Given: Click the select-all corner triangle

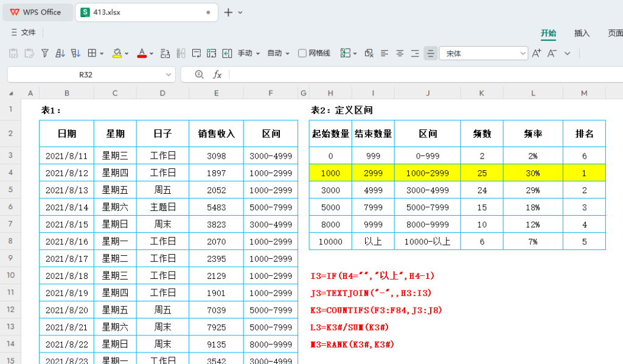Looking at the screenshot, I should [x=11, y=94].
